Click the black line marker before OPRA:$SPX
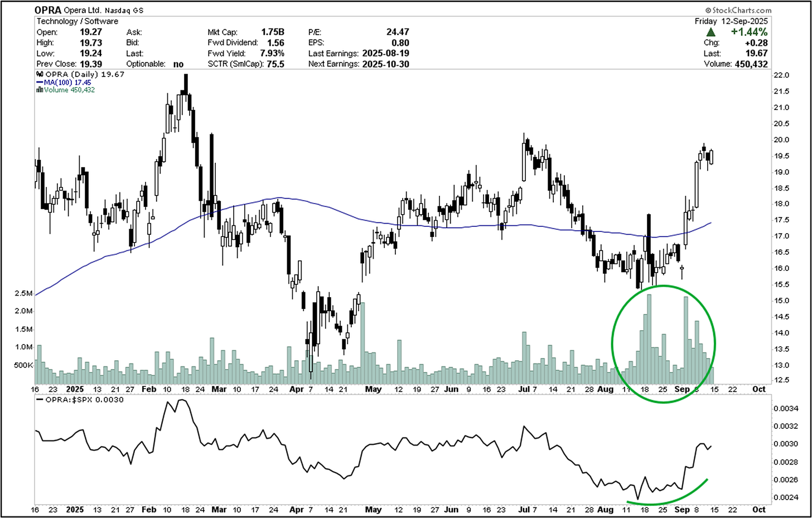The height and width of the screenshot is (518, 812). coord(40,400)
